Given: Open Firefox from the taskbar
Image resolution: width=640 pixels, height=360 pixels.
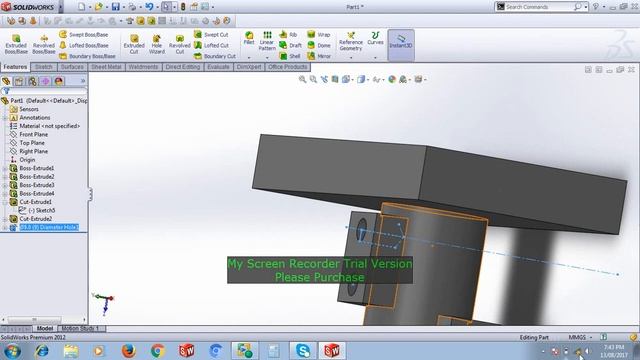Looking at the screenshot, I should tap(128, 350).
